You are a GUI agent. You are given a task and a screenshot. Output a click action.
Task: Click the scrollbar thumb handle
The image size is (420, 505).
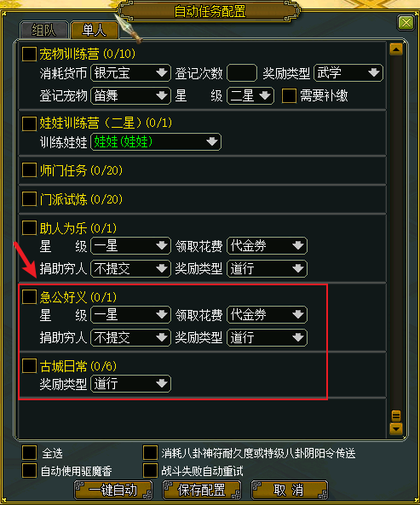[396, 416]
